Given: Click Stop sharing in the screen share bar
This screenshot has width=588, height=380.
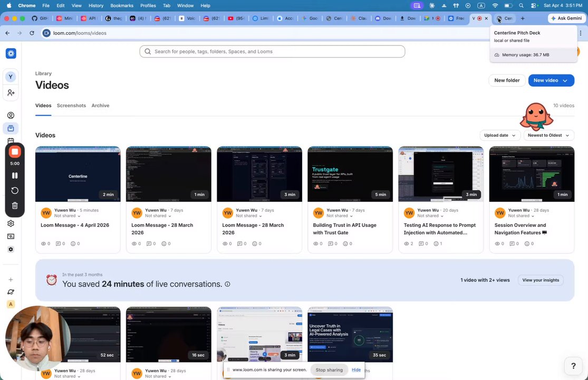Looking at the screenshot, I should pos(329,370).
